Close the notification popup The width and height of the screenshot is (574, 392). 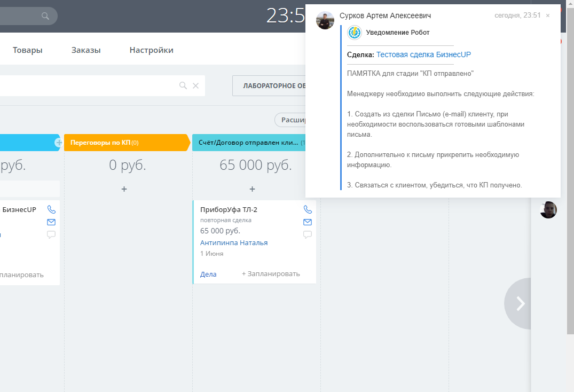click(548, 15)
